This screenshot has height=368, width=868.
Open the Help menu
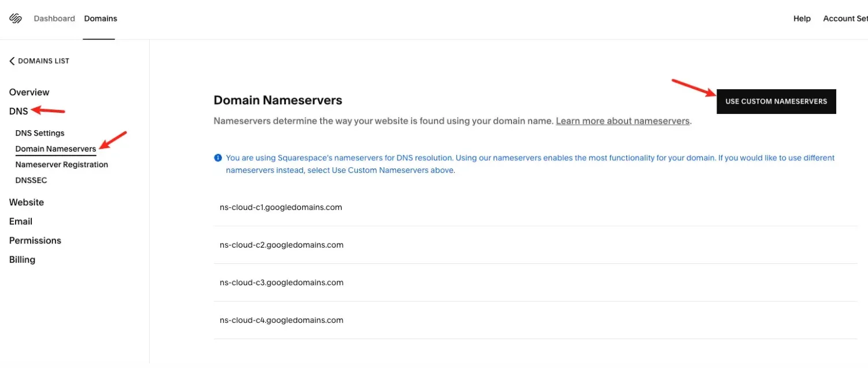[x=802, y=19]
